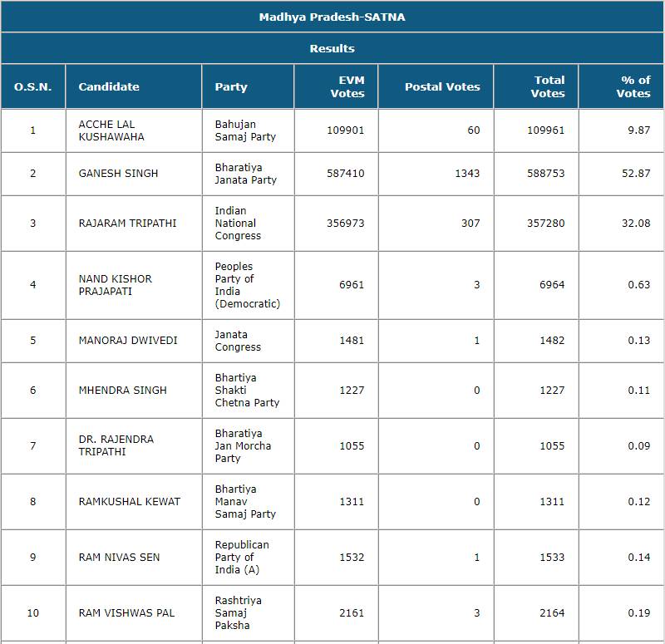Click the Madhya Pradesh-SATNA title header
The width and height of the screenshot is (665, 644).
[x=332, y=17]
